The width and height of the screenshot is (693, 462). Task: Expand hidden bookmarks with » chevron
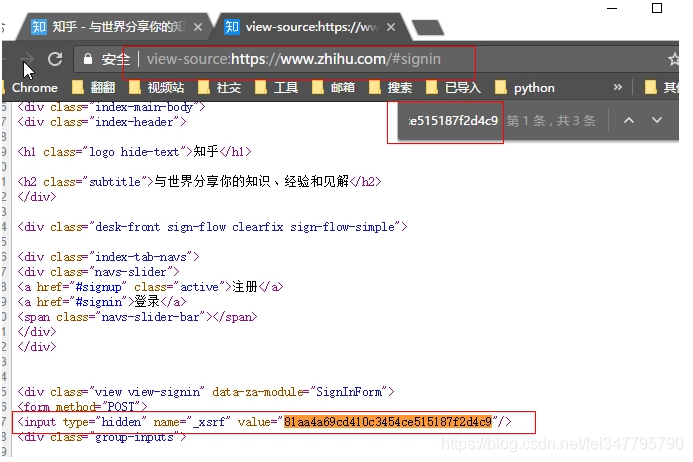pyautogui.click(x=617, y=87)
